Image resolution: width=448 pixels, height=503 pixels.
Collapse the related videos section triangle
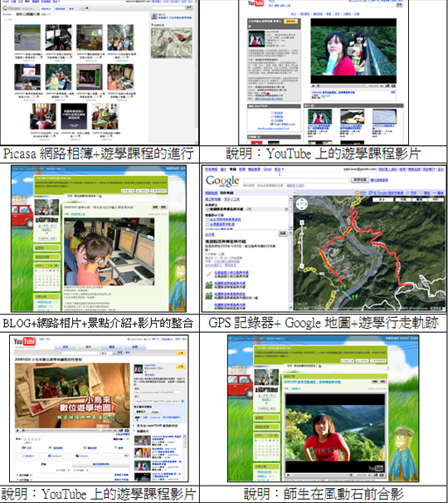coord(134,431)
